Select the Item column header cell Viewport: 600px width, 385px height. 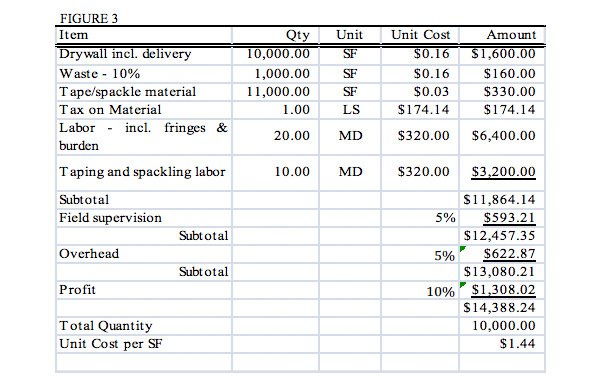(x=144, y=35)
